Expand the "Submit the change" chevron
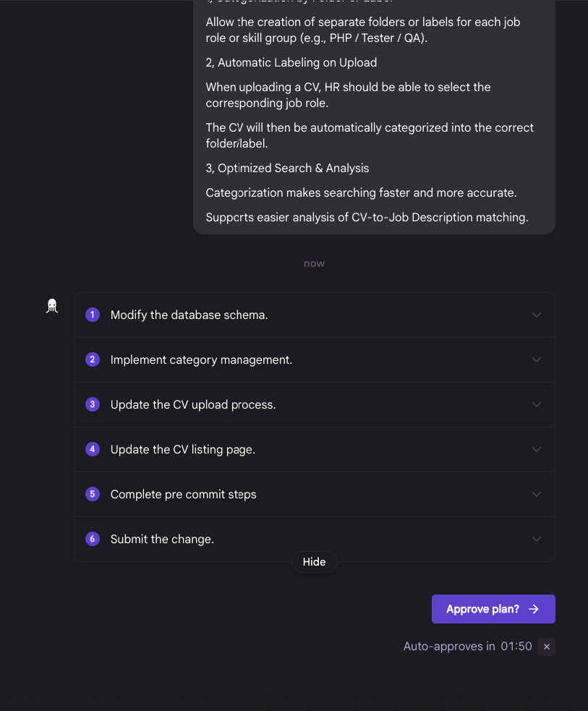Viewport: 588px width, 711px height. 537,539
